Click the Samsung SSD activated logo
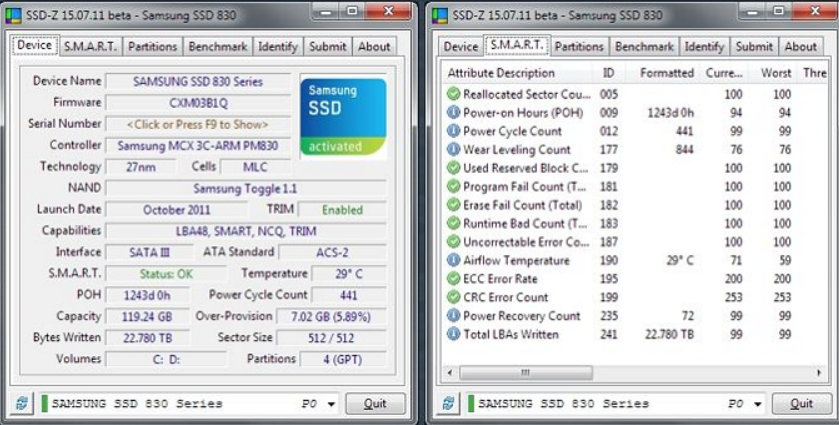 click(x=343, y=117)
